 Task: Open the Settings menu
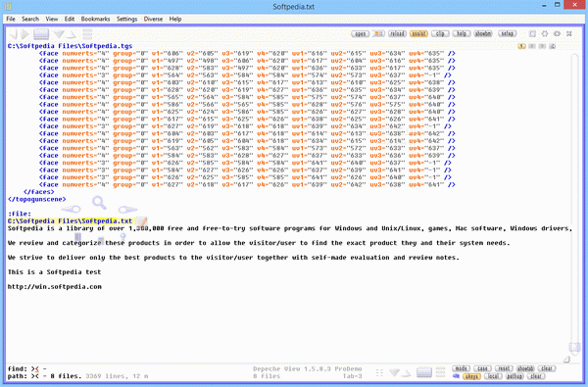tap(126, 19)
